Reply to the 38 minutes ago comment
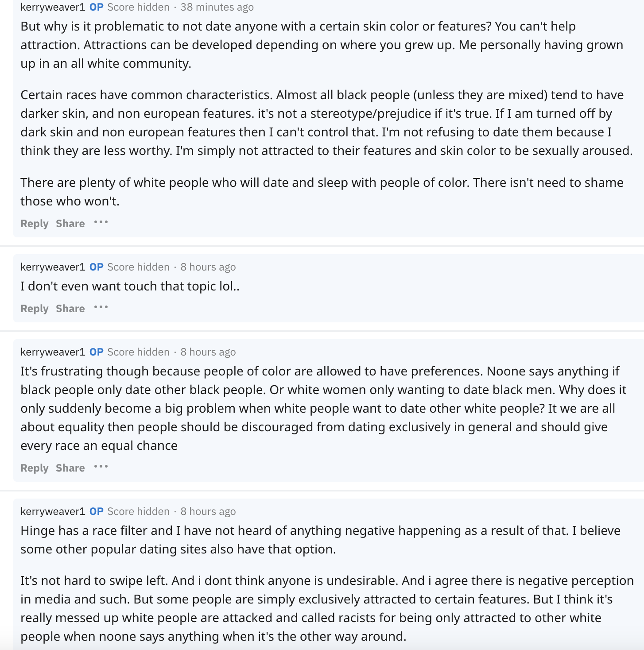Screen dimensions: 644x650 click(x=34, y=224)
